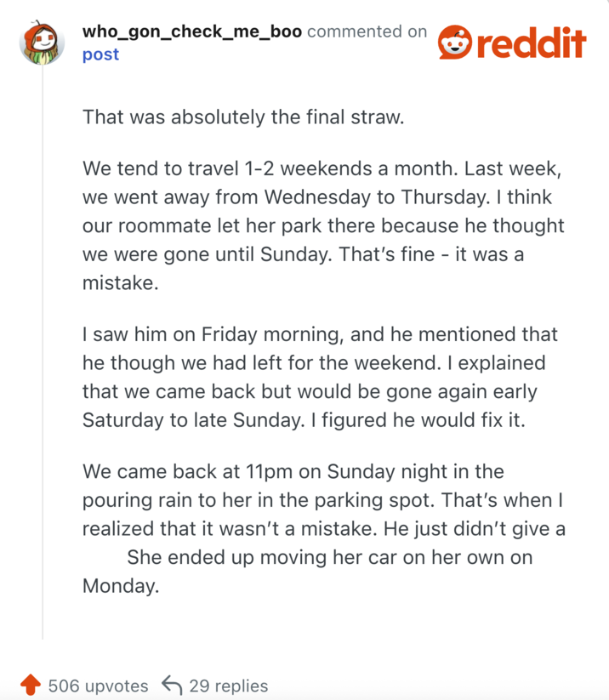Screen dimensions: 609x700
Task: Follow the blue "post" link
Action: click(x=100, y=54)
